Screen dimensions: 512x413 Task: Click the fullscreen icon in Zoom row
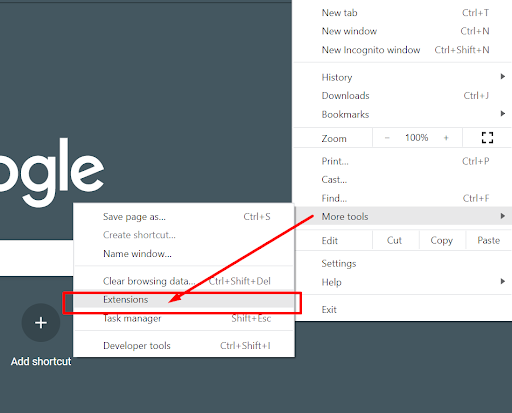point(487,137)
